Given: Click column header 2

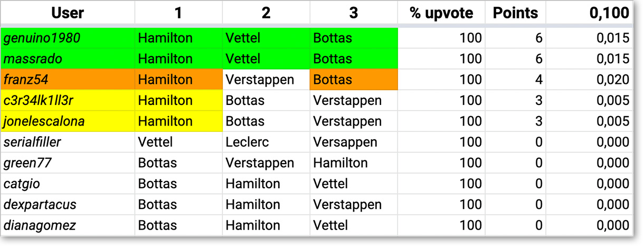Looking at the screenshot, I should 266,14.
